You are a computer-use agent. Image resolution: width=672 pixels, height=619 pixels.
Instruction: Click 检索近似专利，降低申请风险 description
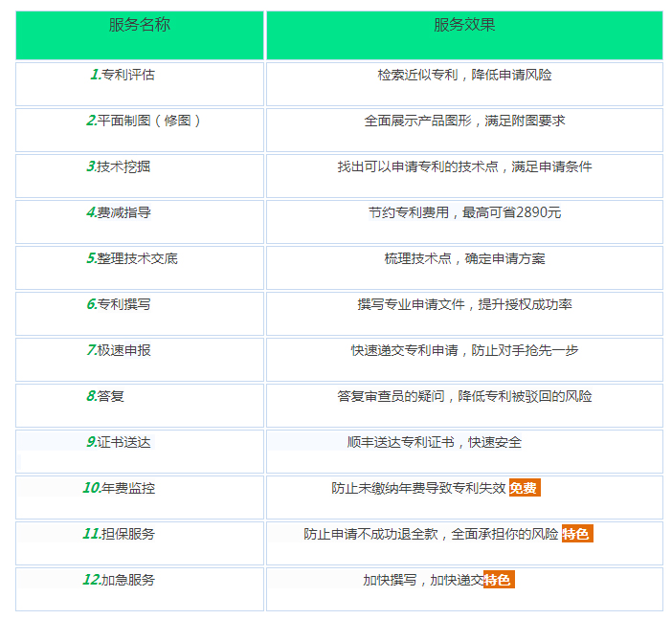click(464, 75)
